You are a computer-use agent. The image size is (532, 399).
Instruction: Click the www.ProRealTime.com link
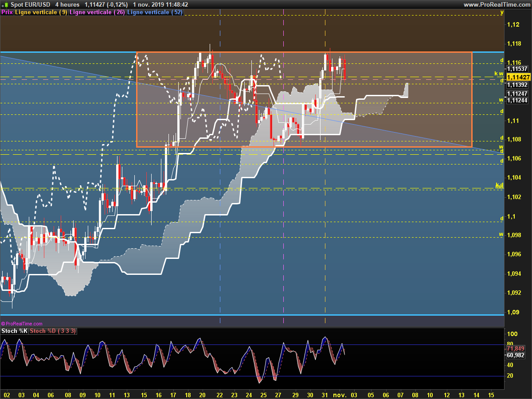(497, 4)
